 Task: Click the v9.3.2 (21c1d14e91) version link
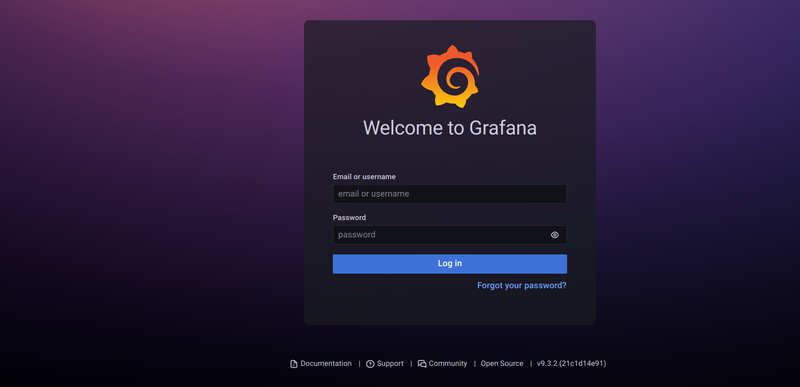tap(571, 364)
